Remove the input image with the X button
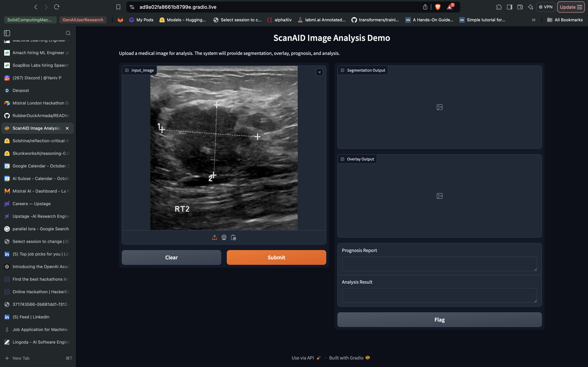This screenshot has height=367, width=588. click(x=320, y=72)
